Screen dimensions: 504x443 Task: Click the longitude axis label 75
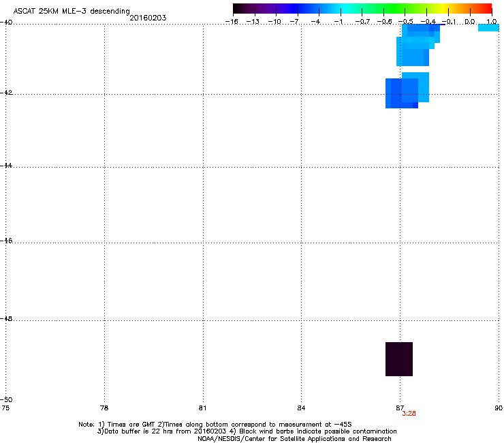[x=5, y=408]
